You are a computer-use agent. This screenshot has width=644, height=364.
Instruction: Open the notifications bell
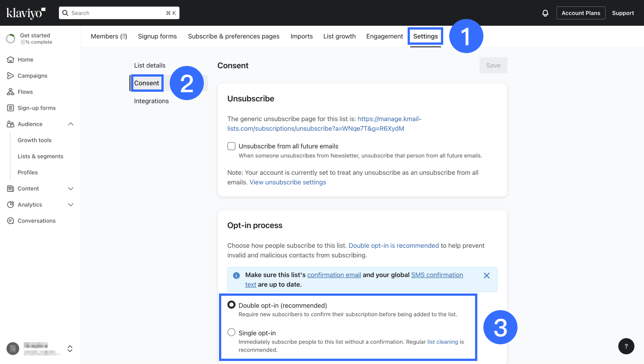(x=545, y=13)
